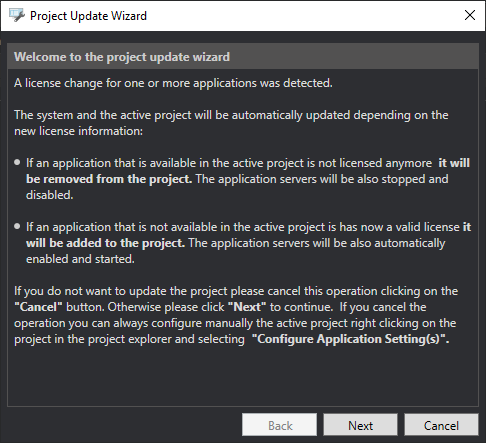Click the second bullet point dot
The height and width of the screenshot is (443, 486).
tap(17, 227)
